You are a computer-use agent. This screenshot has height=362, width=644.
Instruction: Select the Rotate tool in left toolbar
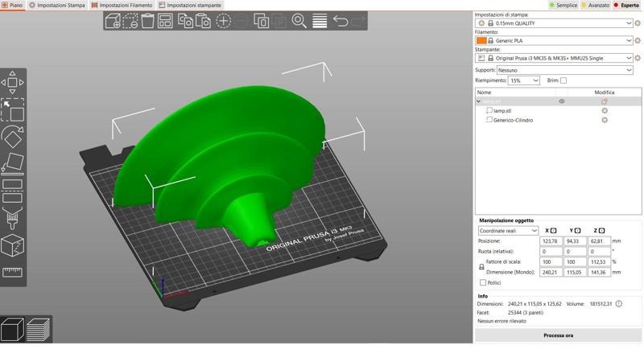pos(13,136)
